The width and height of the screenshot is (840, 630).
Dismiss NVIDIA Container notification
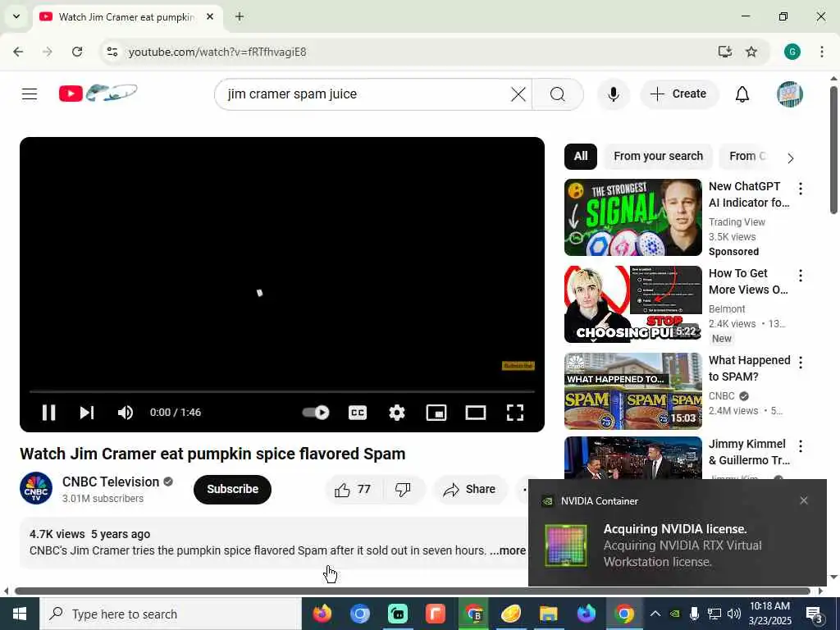tap(804, 501)
